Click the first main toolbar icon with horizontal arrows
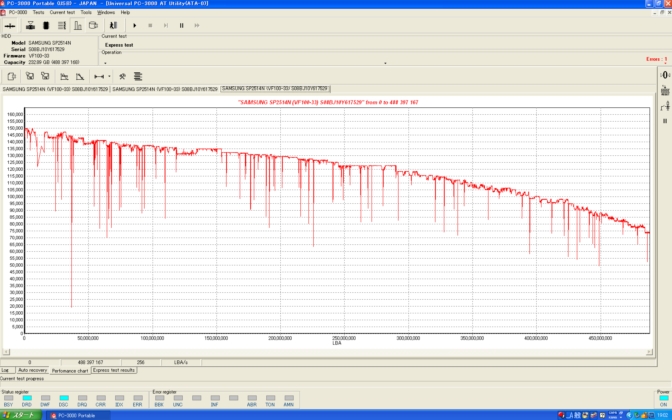This screenshot has width=672, height=420. coord(9,26)
